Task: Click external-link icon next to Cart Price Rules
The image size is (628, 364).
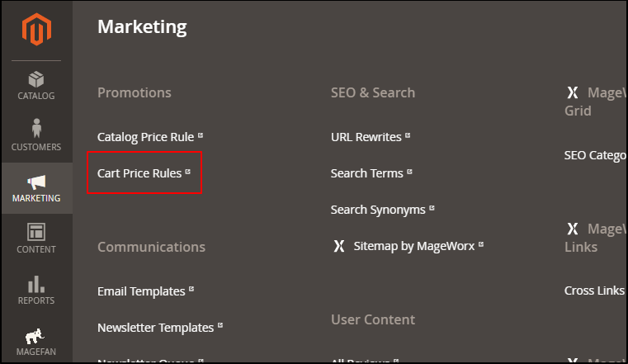Action: 188,172
